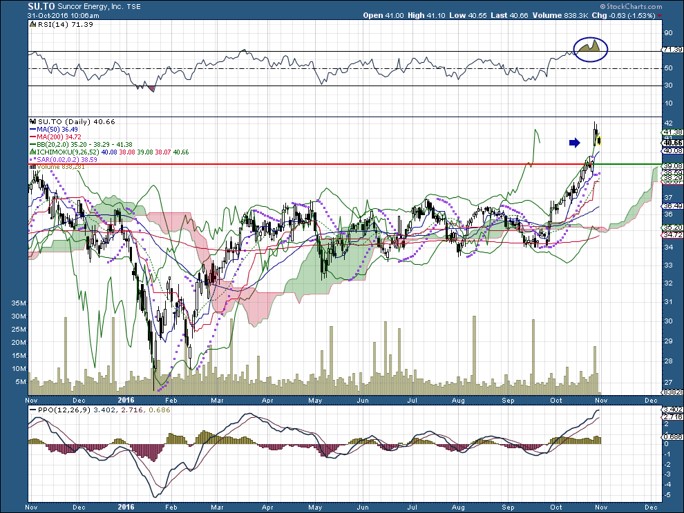Viewport: 684px width, 513px height.
Task: Click the small icon before RSI(14)
Action: click(33, 25)
